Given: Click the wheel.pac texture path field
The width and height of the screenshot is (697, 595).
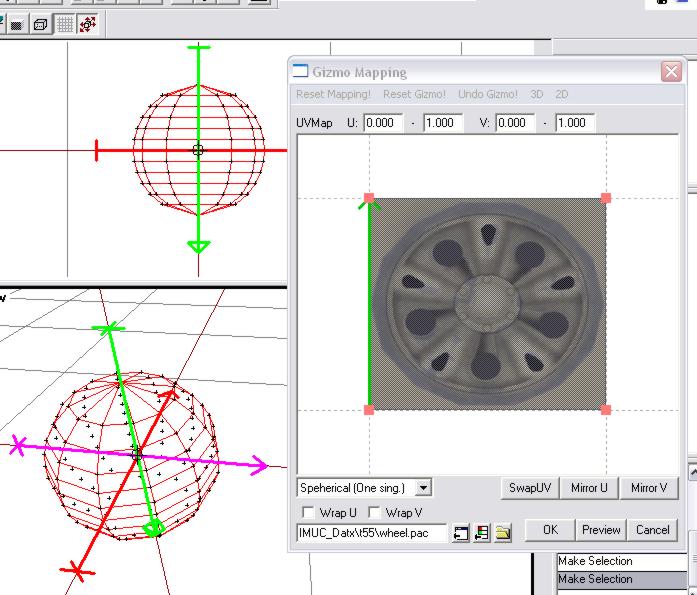Looking at the screenshot, I should (x=371, y=533).
